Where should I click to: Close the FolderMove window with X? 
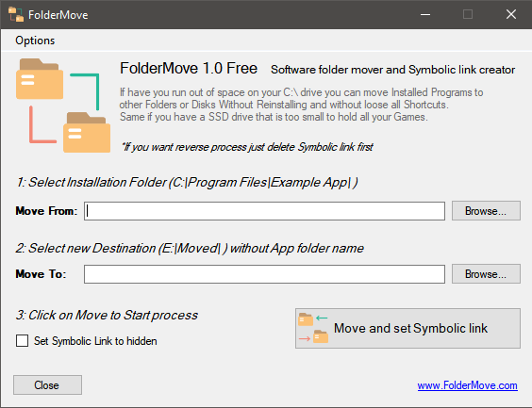click(511, 14)
